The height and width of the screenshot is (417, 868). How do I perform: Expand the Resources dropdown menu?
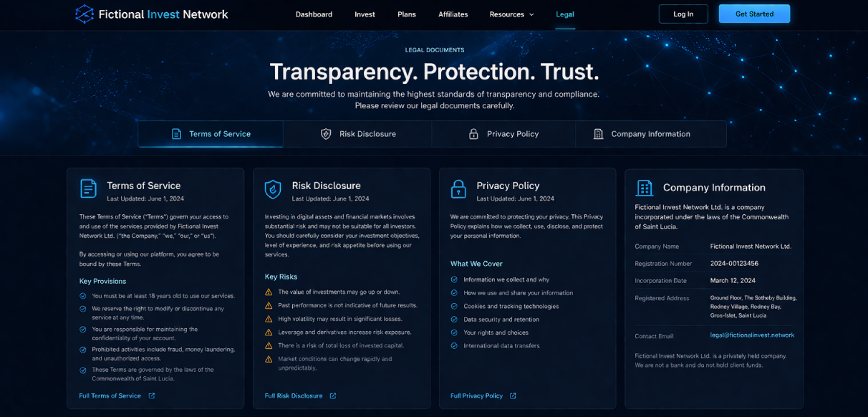click(x=511, y=14)
